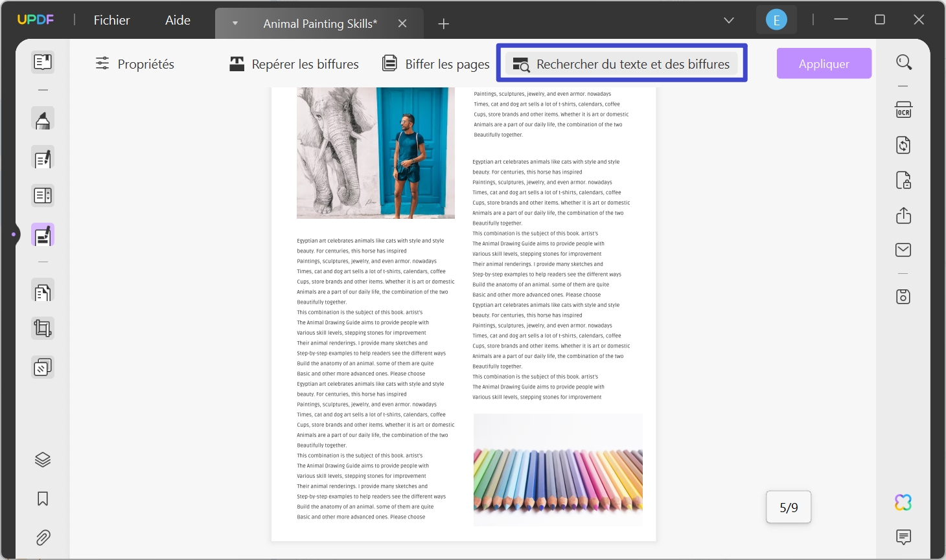Viewport: 946px width, 560px height.
Task: Select Rechercher du texte et des biffures
Action: coord(621,63)
